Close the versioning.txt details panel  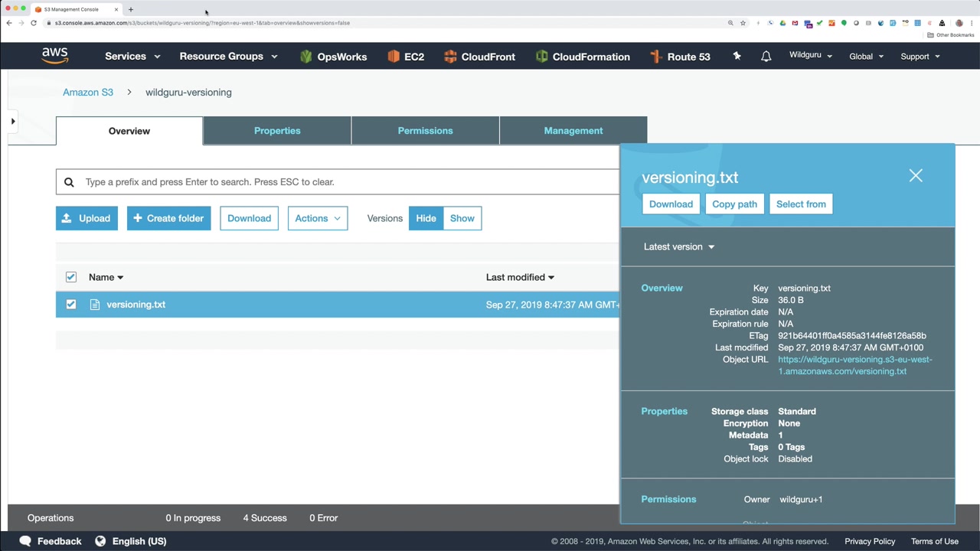[916, 176]
